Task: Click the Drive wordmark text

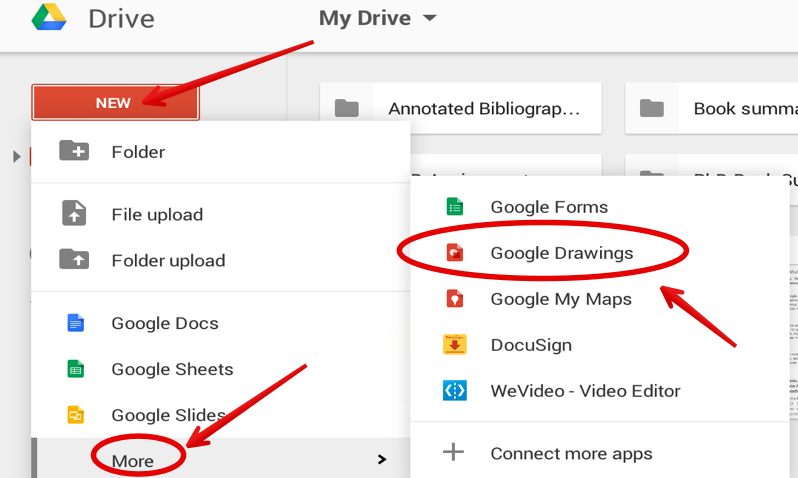Action: coord(121,19)
